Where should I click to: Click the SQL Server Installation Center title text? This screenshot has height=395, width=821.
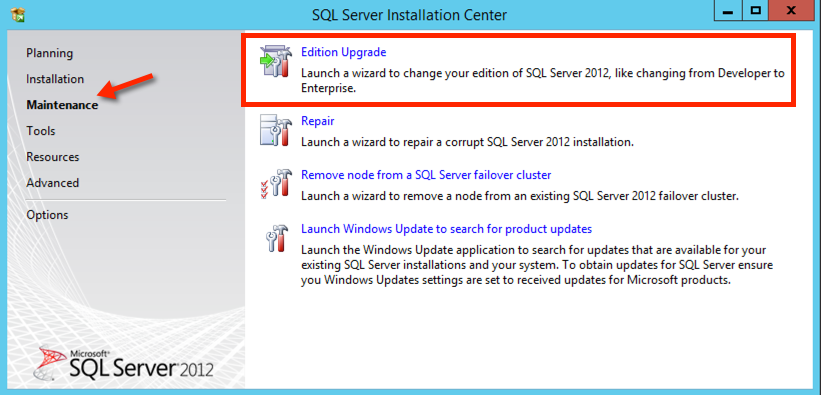[409, 15]
